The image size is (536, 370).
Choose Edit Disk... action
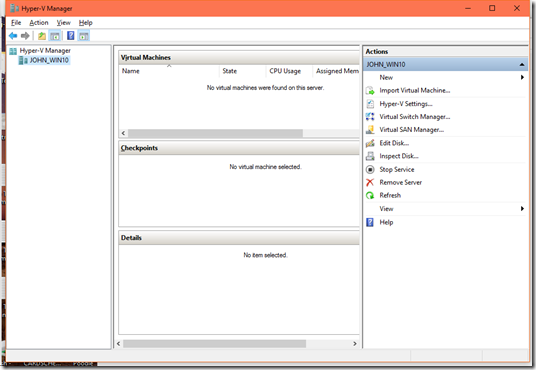coord(394,143)
